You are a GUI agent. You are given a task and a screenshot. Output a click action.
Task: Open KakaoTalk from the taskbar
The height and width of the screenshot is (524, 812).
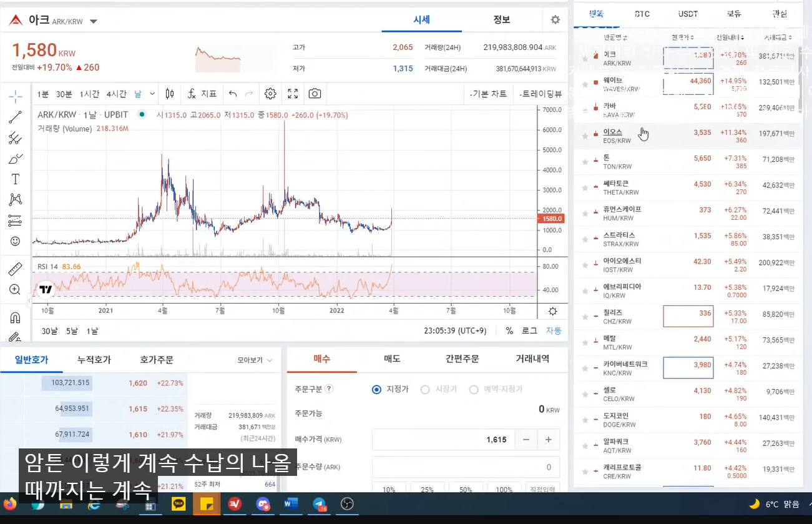tap(179, 504)
